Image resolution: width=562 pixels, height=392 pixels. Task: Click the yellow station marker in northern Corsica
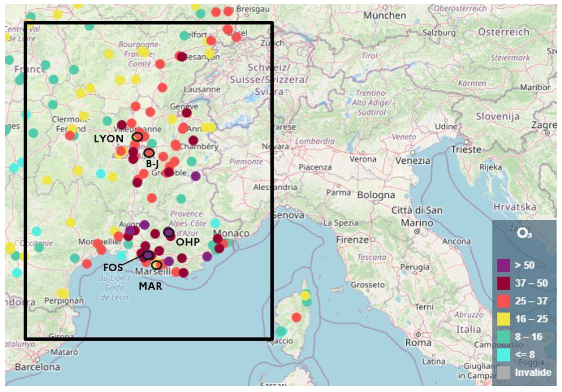point(305,295)
